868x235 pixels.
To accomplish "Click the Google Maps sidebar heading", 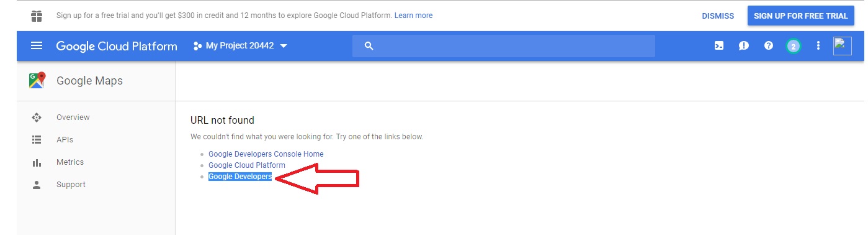I will pos(90,81).
